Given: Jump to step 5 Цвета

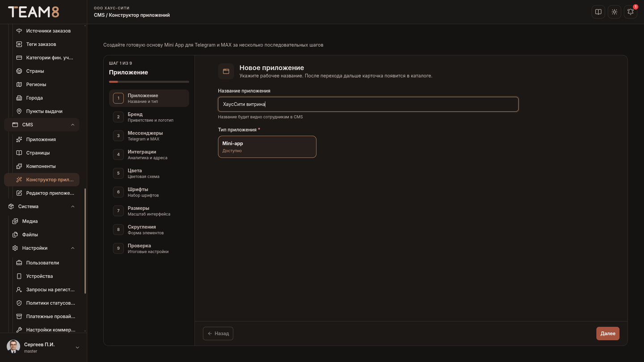Looking at the screenshot, I should (x=149, y=173).
